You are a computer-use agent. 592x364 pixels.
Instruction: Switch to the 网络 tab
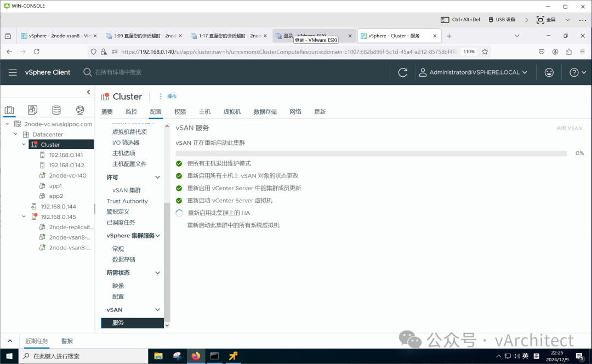(x=295, y=112)
